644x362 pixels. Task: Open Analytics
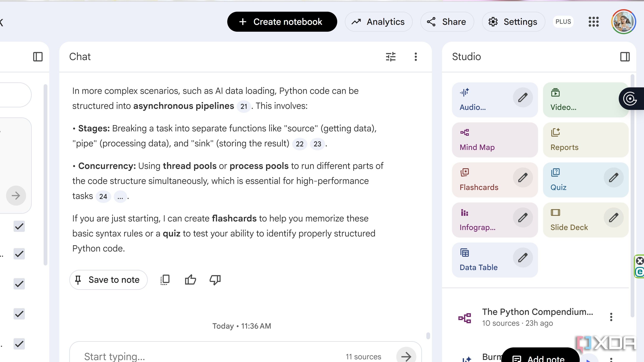[x=379, y=22]
